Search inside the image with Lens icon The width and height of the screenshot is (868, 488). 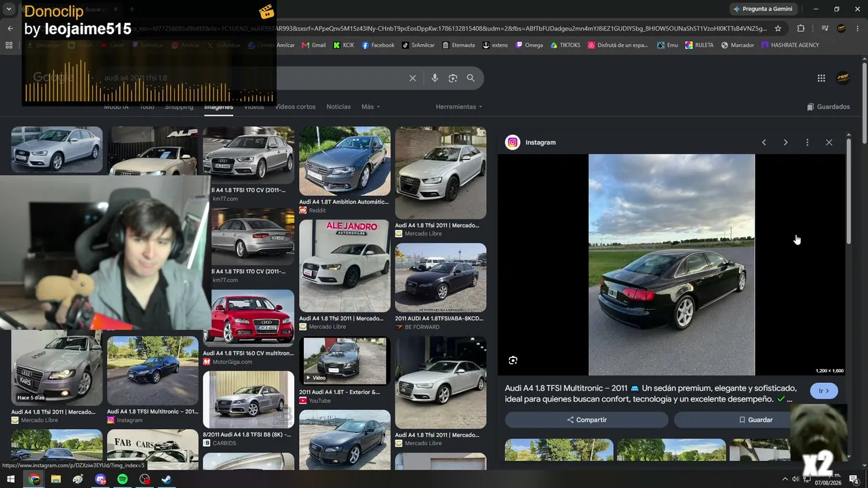tap(513, 361)
